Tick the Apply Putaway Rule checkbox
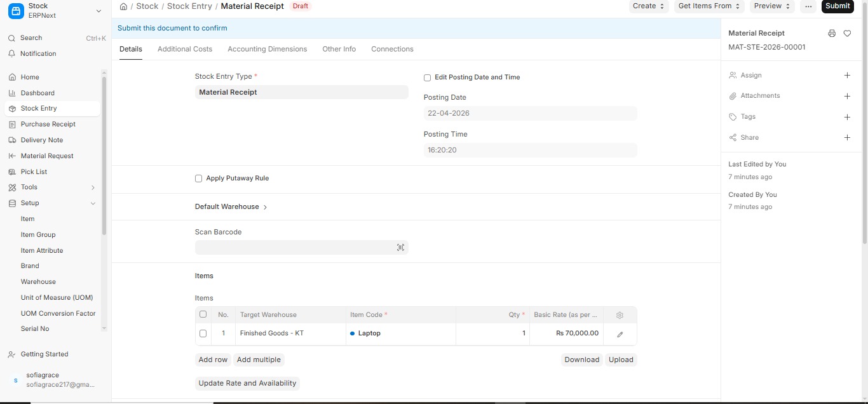868x404 pixels. click(199, 178)
